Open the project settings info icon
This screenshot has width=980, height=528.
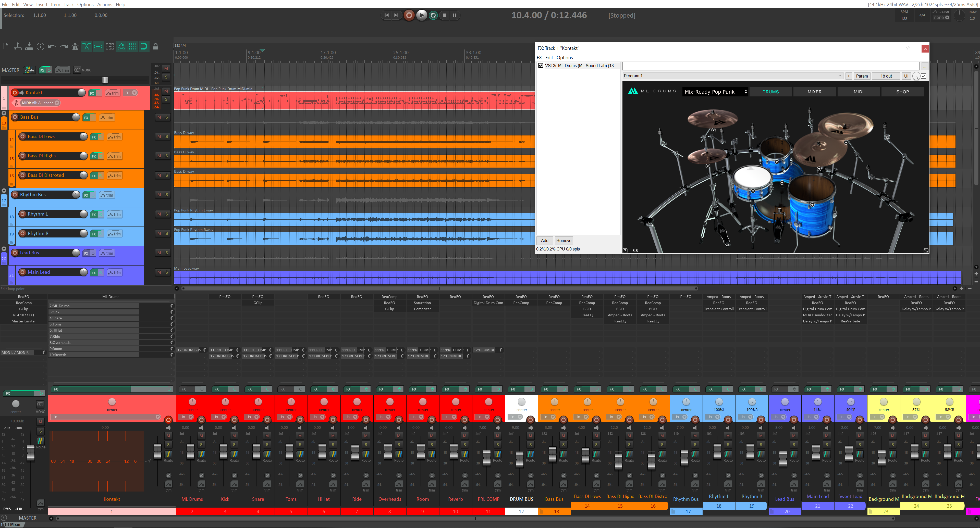point(40,46)
